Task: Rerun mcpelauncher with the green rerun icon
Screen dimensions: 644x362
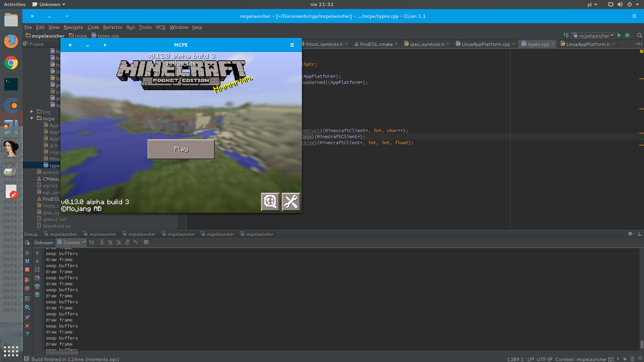Action: [x=27, y=242]
